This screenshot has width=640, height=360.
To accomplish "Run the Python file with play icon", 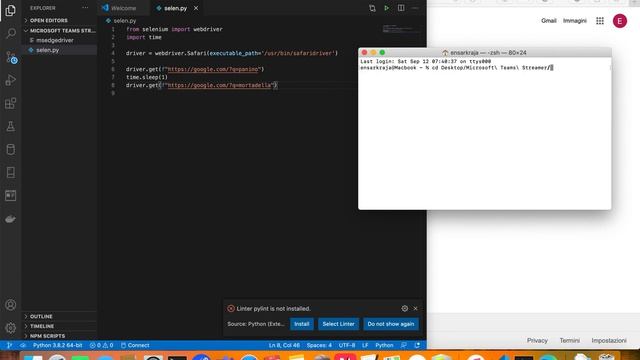I will pyautogui.click(x=386, y=8).
